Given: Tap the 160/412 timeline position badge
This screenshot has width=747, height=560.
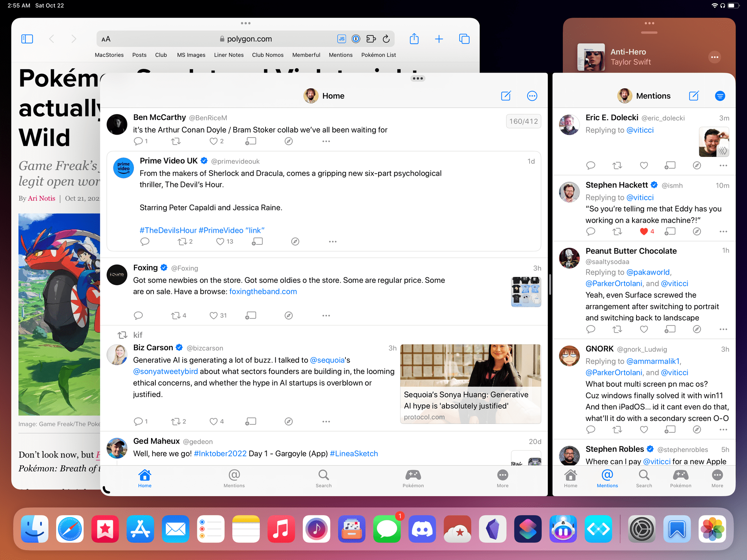Looking at the screenshot, I should (523, 121).
